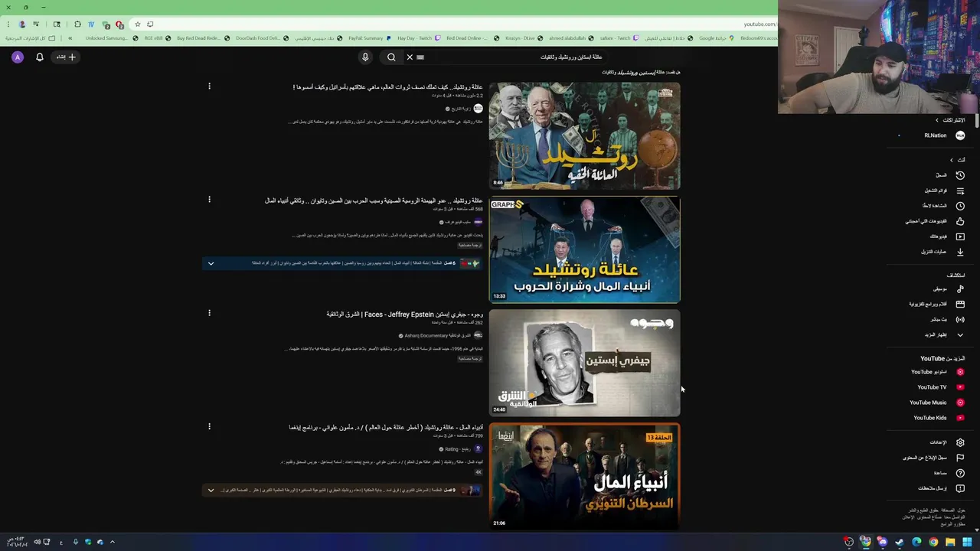Open more options for first video result
The height and width of the screenshot is (551, 980).
tap(209, 86)
